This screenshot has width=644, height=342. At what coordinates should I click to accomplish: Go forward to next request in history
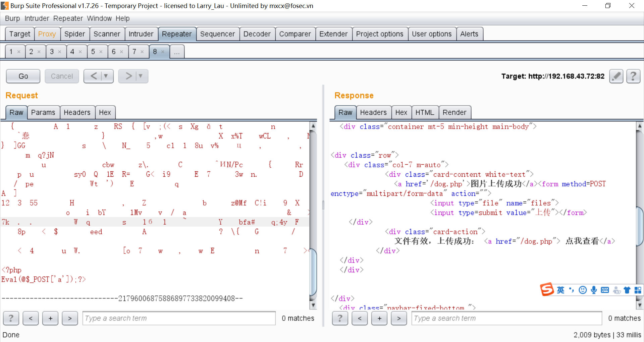pos(129,76)
